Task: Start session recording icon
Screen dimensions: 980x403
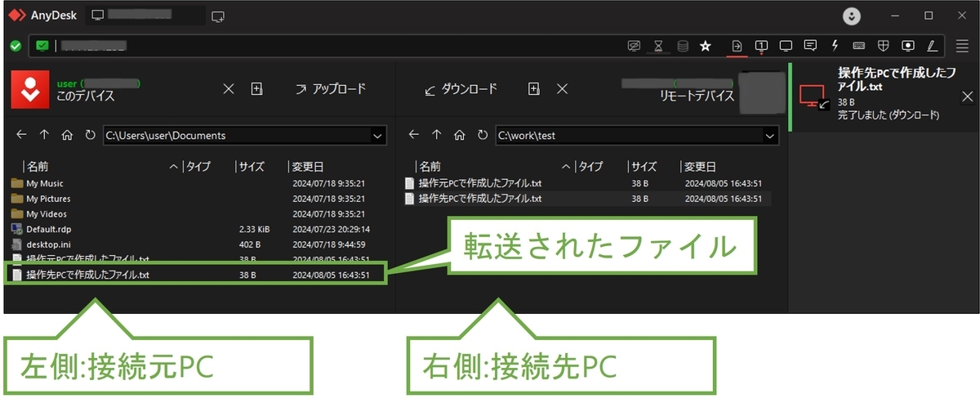Action: pyautogui.click(x=907, y=46)
